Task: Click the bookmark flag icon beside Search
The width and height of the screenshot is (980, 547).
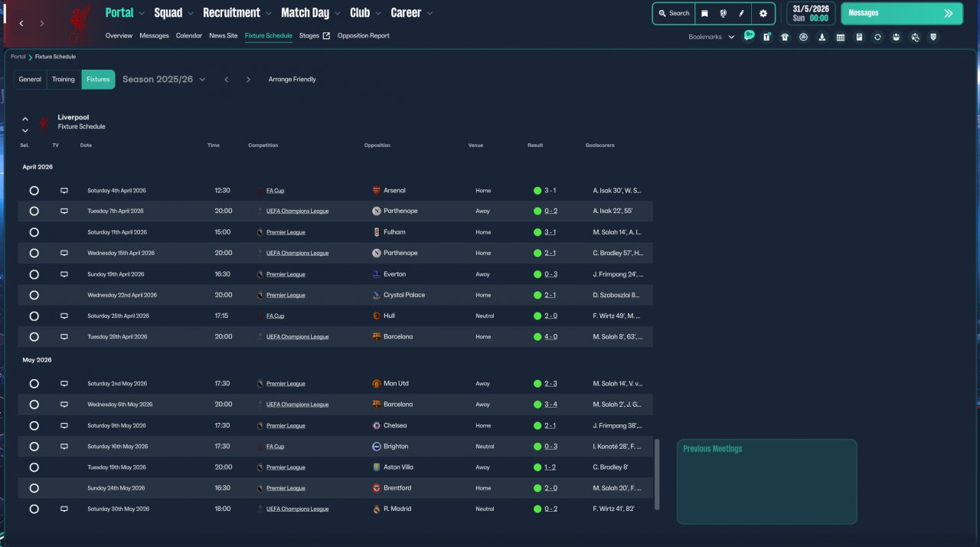Action: [x=704, y=13]
